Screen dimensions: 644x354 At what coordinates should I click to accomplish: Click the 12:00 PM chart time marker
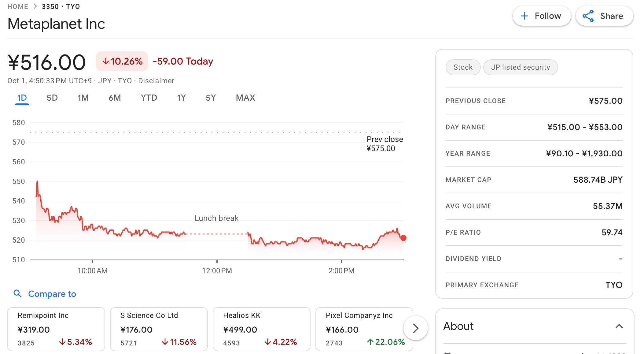[217, 270]
